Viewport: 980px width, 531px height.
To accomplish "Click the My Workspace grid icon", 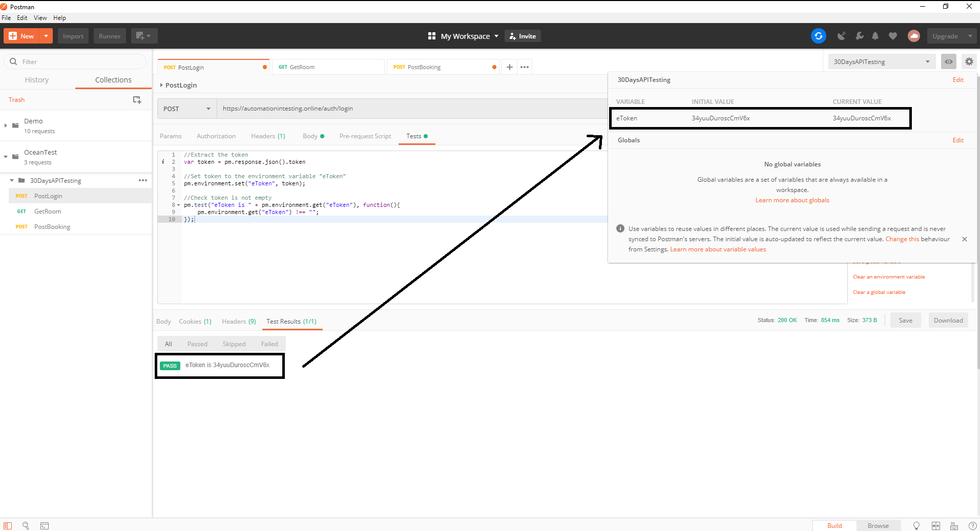I will [x=432, y=36].
